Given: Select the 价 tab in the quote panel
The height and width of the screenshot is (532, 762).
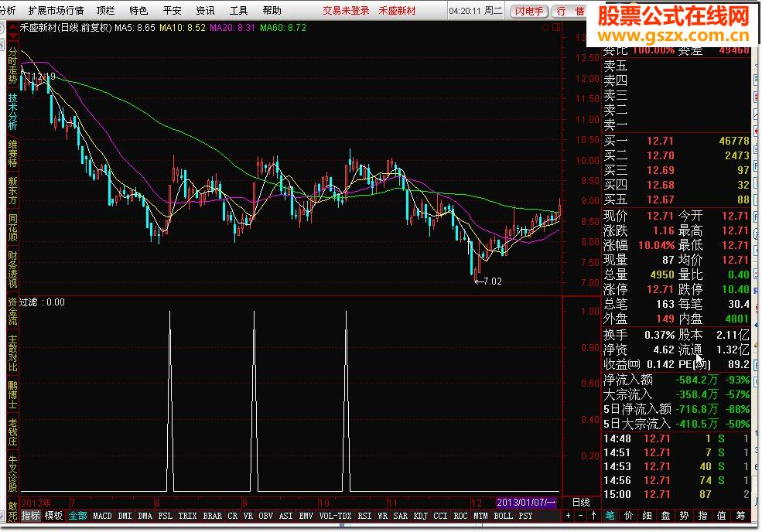Looking at the screenshot, I should coord(628,516).
